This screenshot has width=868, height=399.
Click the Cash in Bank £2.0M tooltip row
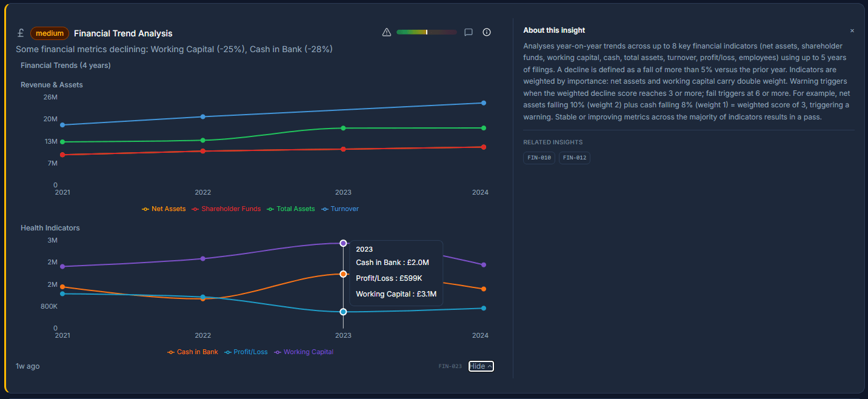pyautogui.click(x=392, y=263)
